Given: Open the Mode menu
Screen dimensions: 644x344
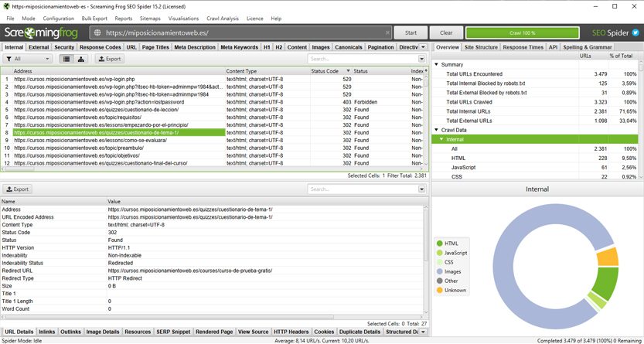Looking at the screenshot, I should point(29,19).
